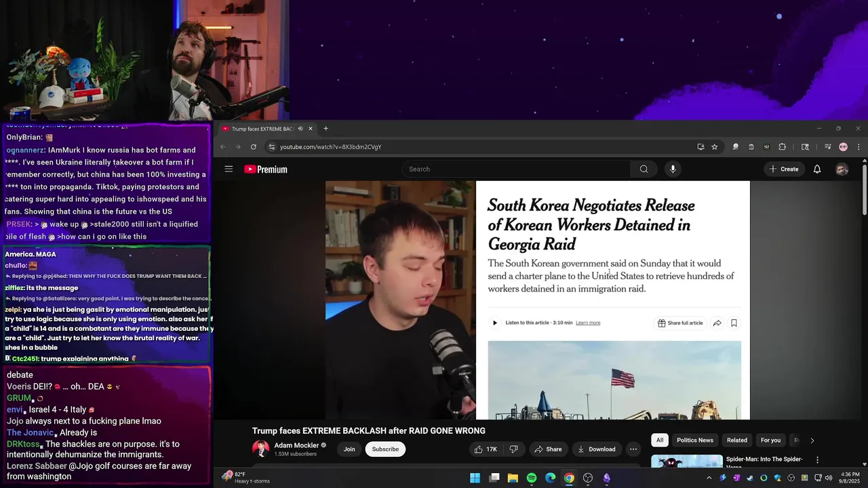Click the video player area
868x488 pixels.
(x=538, y=300)
